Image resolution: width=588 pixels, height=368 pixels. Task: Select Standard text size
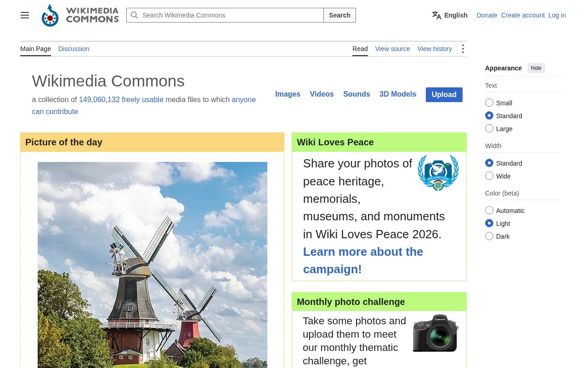tap(489, 116)
